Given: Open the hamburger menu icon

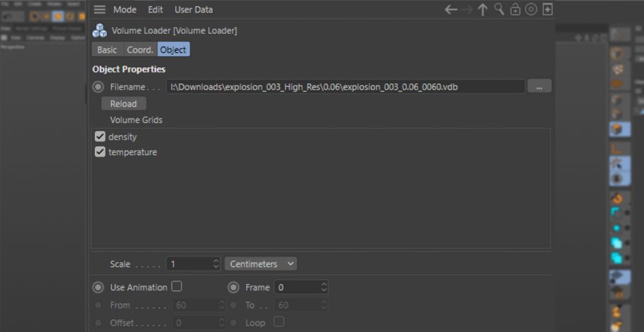Looking at the screenshot, I should point(100,9).
